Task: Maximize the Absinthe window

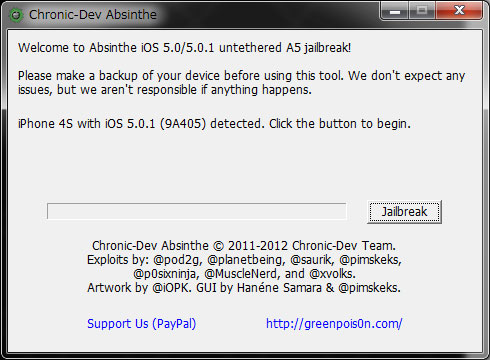Action: click(x=422, y=11)
